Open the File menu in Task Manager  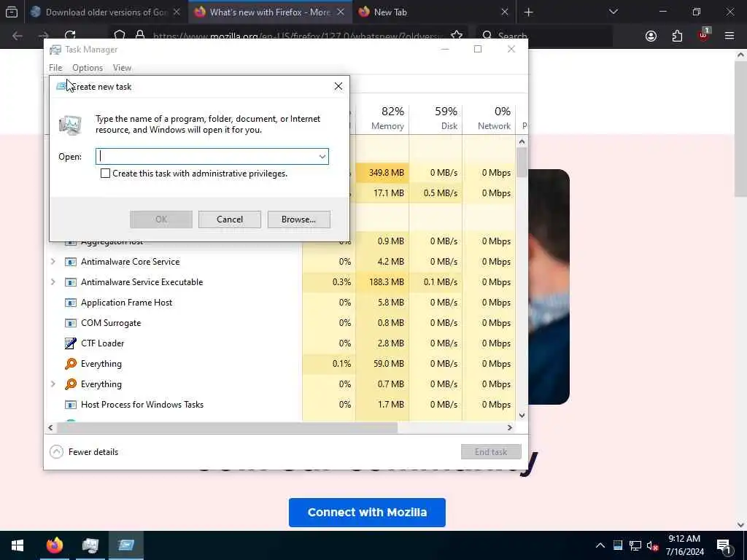55,68
